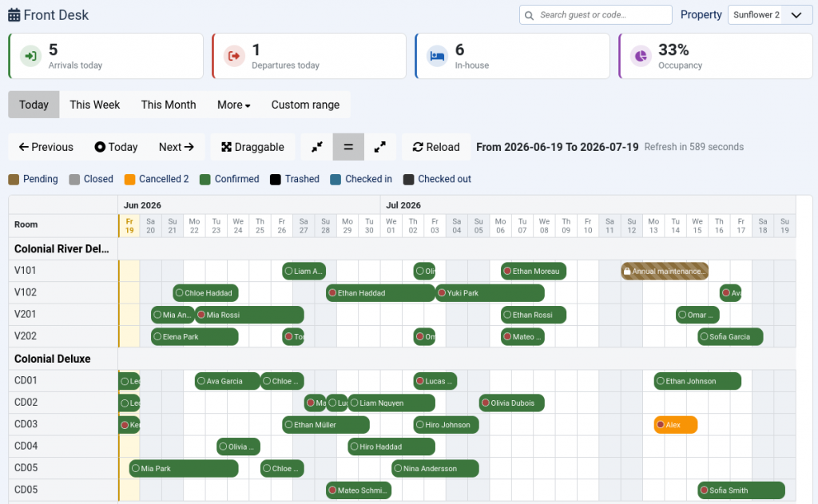818x504 pixels.
Task: Click the lock icon on Annual maintenance
Action: (x=627, y=272)
